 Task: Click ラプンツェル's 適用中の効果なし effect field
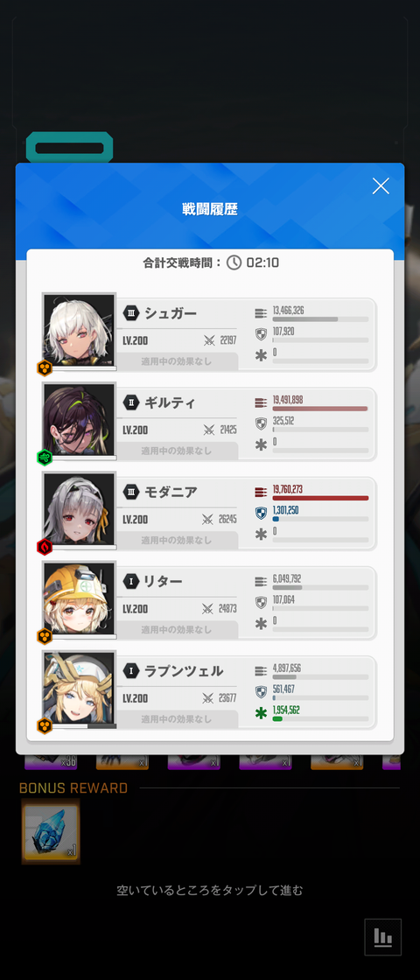[177, 718]
